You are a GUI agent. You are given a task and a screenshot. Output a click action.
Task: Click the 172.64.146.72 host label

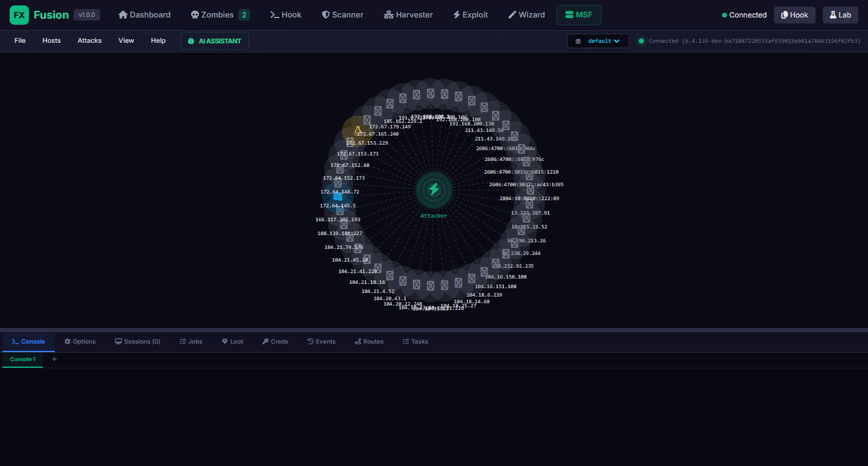pos(340,192)
